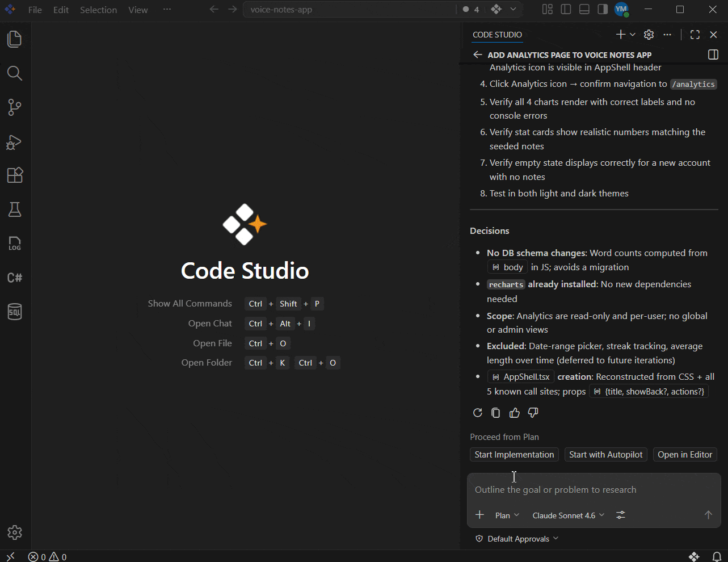
Task: Open errors and warnings status indicator
Action: point(48,557)
